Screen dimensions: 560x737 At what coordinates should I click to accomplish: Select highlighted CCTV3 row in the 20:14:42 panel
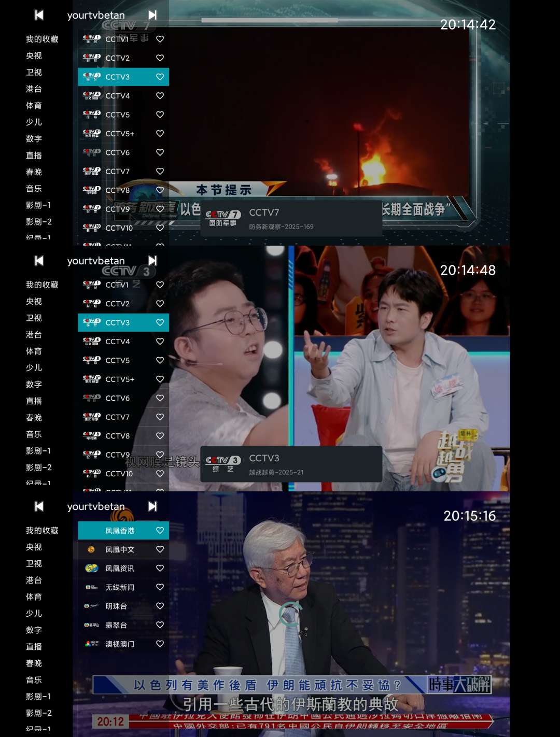(123, 77)
